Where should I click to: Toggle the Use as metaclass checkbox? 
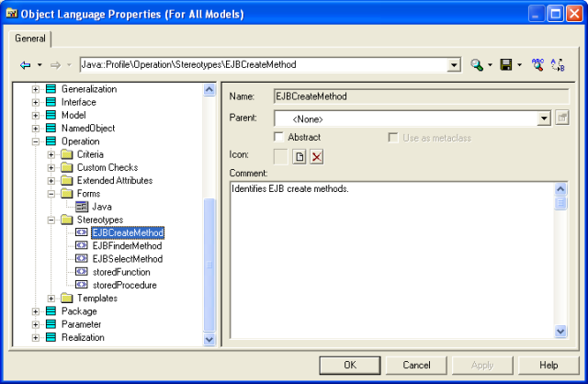click(x=393, y=138)
